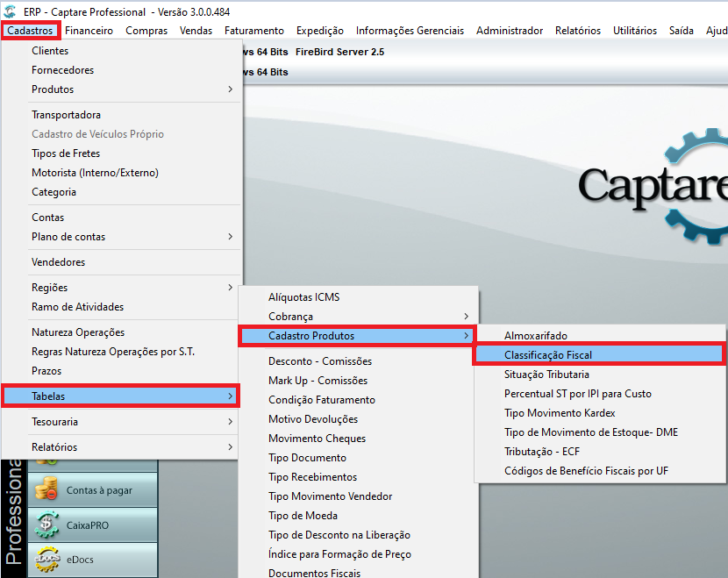Expand the Cobrança submenu arrow

(x=466, y=316)
